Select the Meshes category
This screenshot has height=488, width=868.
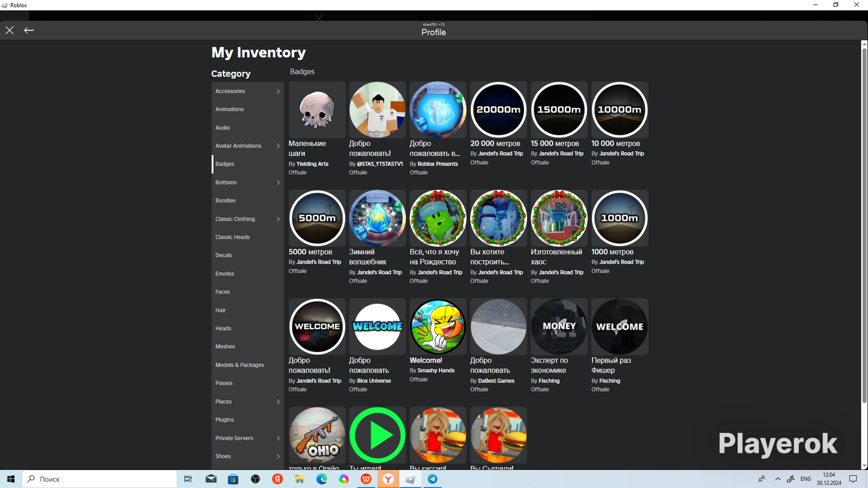[248, 346]
